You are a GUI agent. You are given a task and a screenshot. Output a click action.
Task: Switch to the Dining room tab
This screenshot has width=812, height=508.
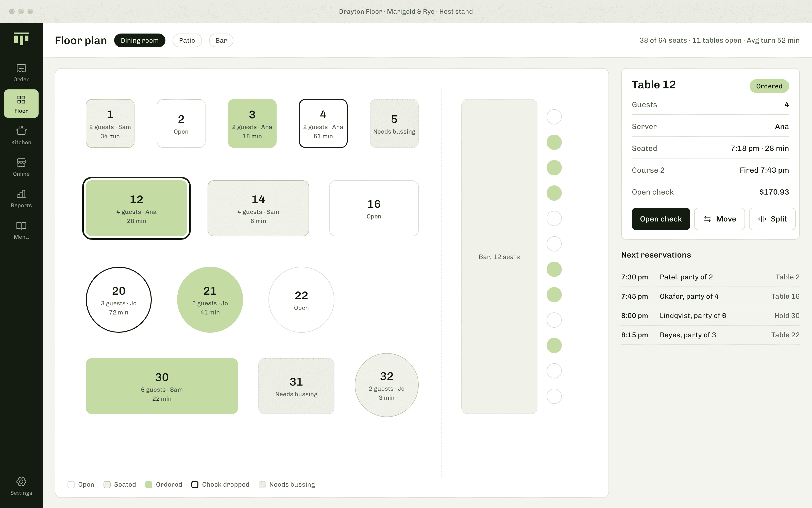pyautogui.click(x=140, y=40)
